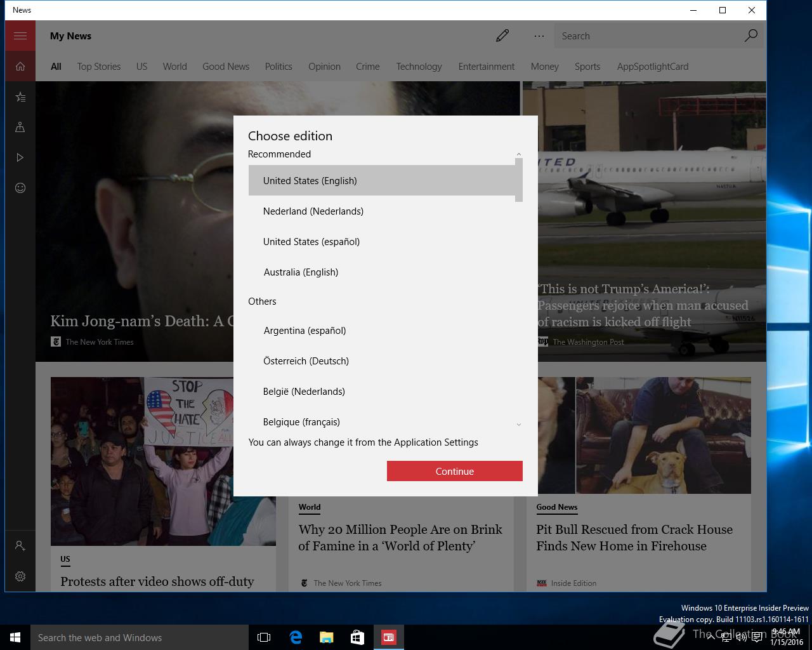Viewport: 812px width, 650px height.
Task: Open the Store from taskbar
Action: (x=358, y=637)
